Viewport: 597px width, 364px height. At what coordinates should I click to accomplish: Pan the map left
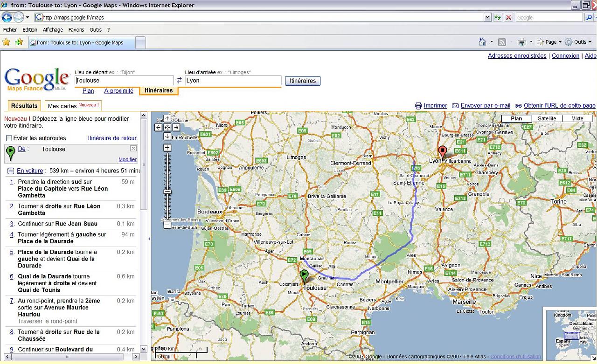click(158, 127)
